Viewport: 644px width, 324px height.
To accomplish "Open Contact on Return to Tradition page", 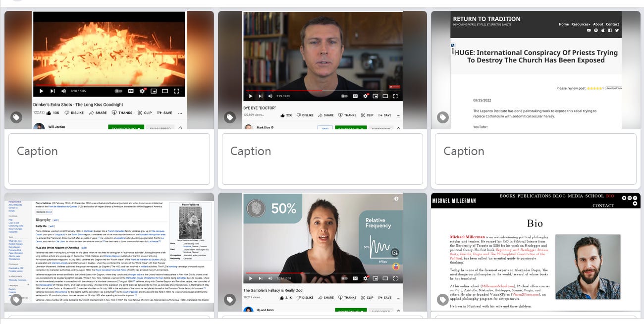I will pyautogui.click(x=612, y=24).
